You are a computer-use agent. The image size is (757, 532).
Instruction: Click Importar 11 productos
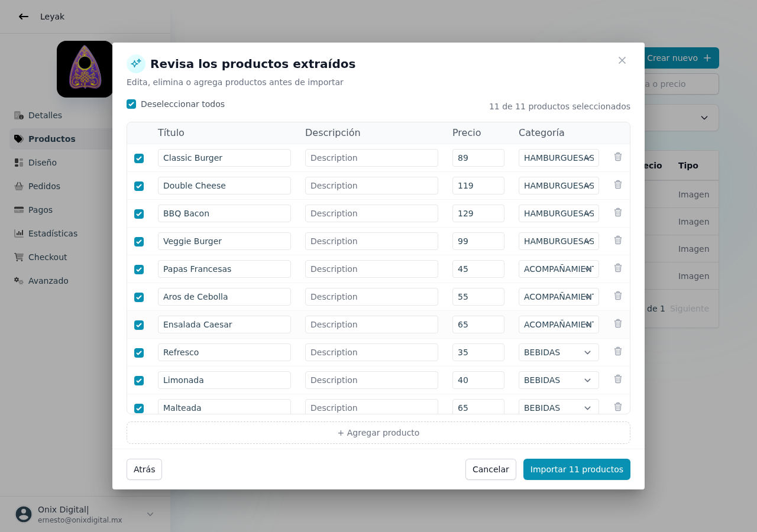577,469
